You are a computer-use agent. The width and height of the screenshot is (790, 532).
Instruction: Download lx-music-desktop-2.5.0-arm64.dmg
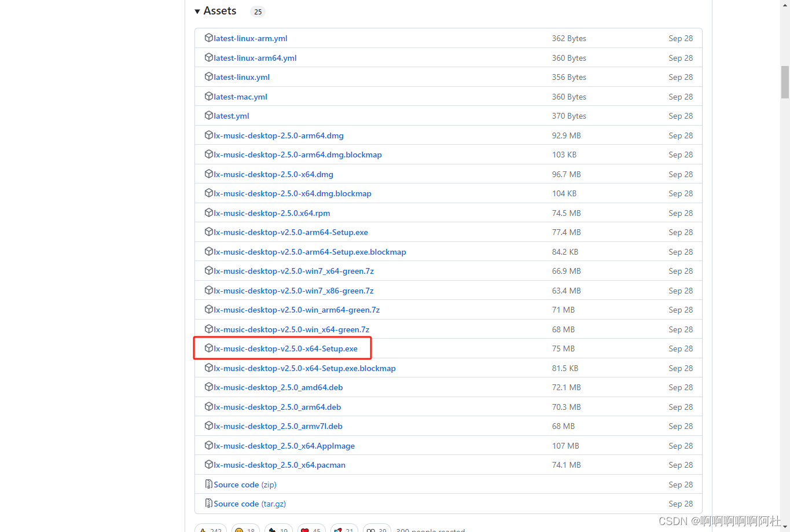[x=279, y=135]
